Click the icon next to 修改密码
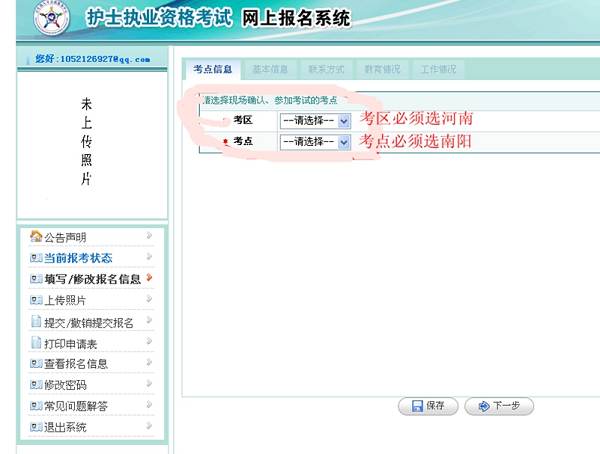Image resolution: width=600 pixels, height=454 pixels. (36, 385)
